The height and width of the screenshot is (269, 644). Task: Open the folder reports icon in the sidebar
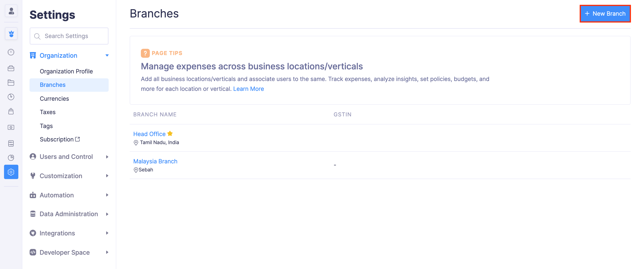(x=11, y=83)
